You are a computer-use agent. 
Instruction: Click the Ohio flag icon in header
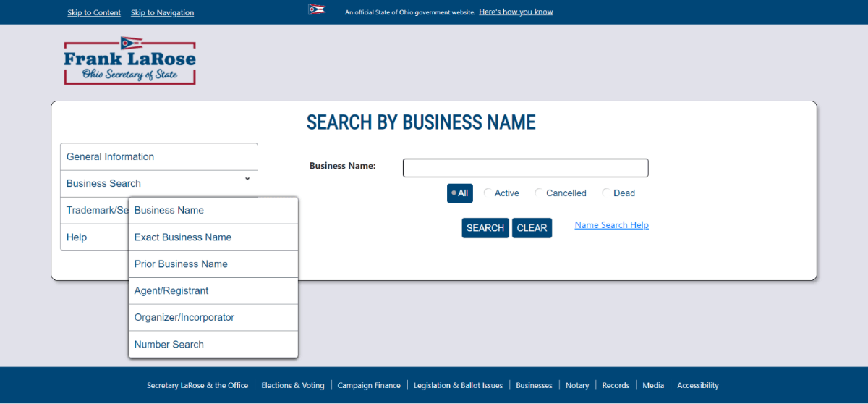click(317, 10)
